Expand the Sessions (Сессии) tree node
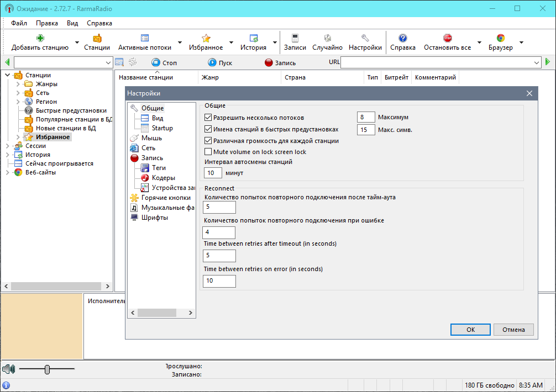556x392 pixels. click(7, 146)
